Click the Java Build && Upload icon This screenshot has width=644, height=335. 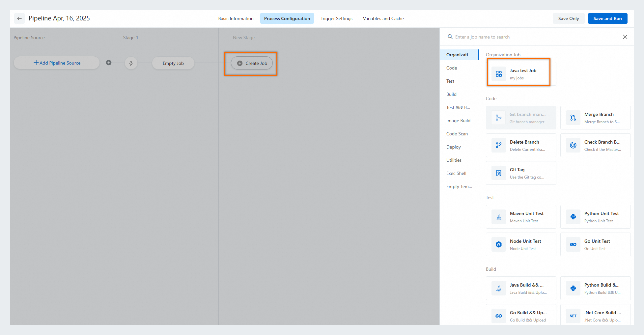tap(499, 288)
